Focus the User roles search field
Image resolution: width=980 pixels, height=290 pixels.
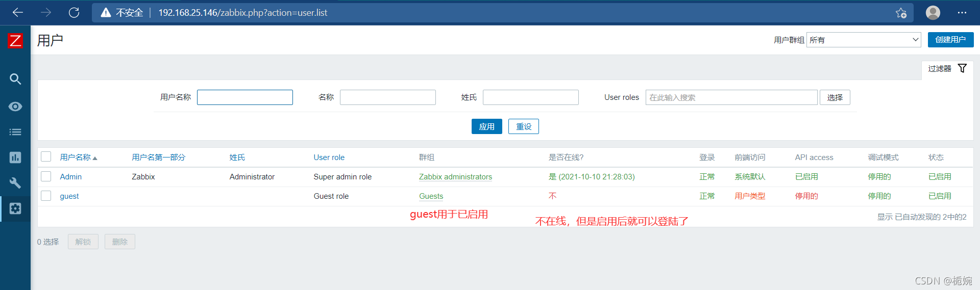click(x=731, y=97)
